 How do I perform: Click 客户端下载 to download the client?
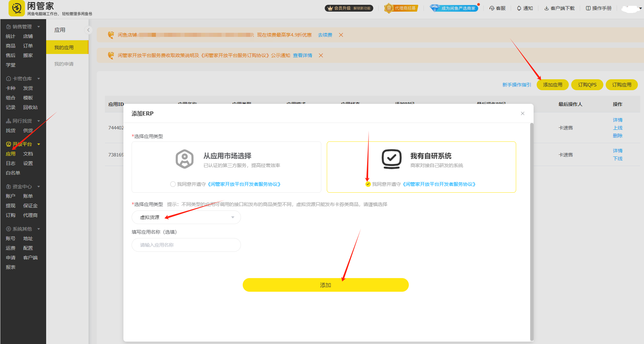(560, 8)
